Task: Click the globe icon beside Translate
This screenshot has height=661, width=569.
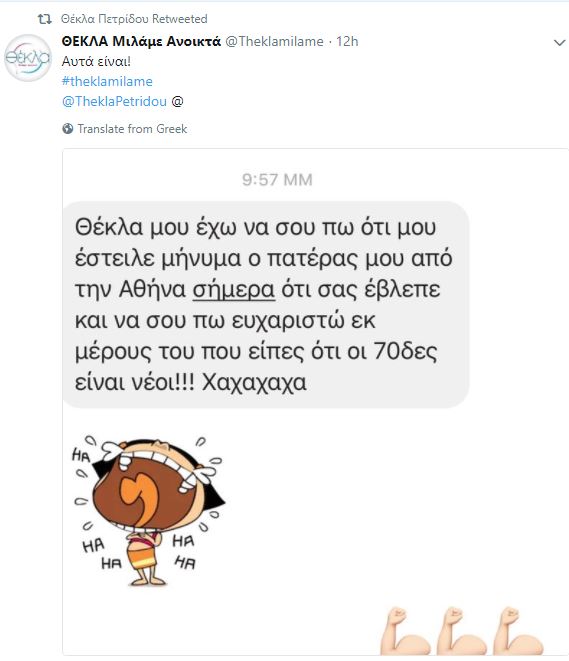Action: (67, 129)
